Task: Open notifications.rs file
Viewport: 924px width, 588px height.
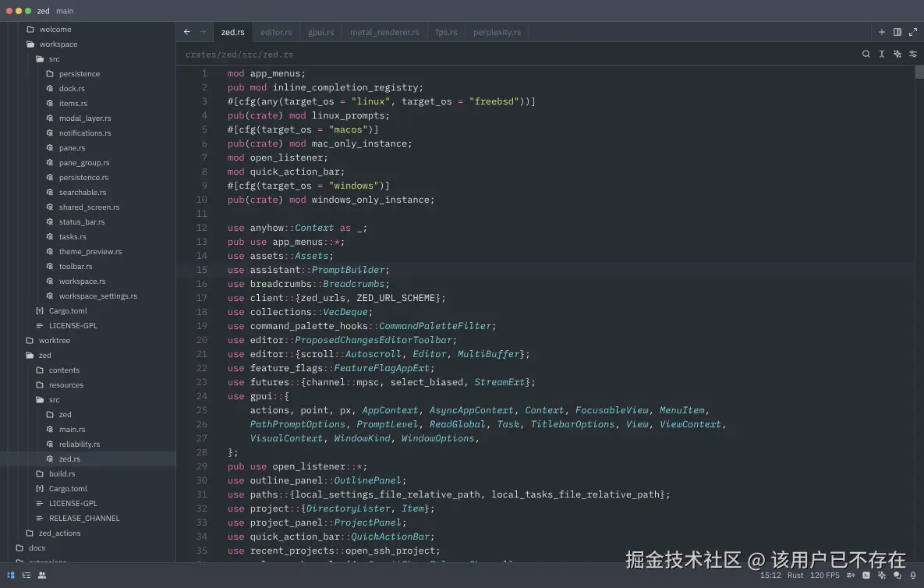Action: tap(88, 133)
